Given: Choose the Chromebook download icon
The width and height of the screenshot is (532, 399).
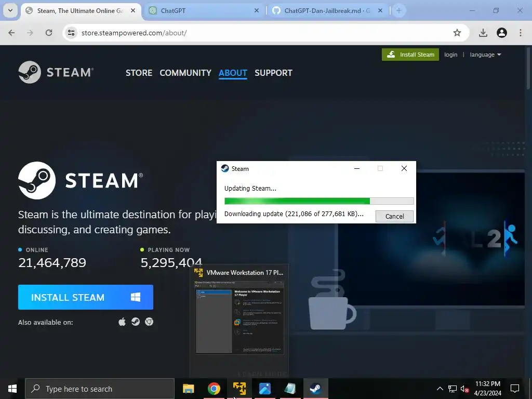Looking at the screenshot, I should click(x=149, y=322).
